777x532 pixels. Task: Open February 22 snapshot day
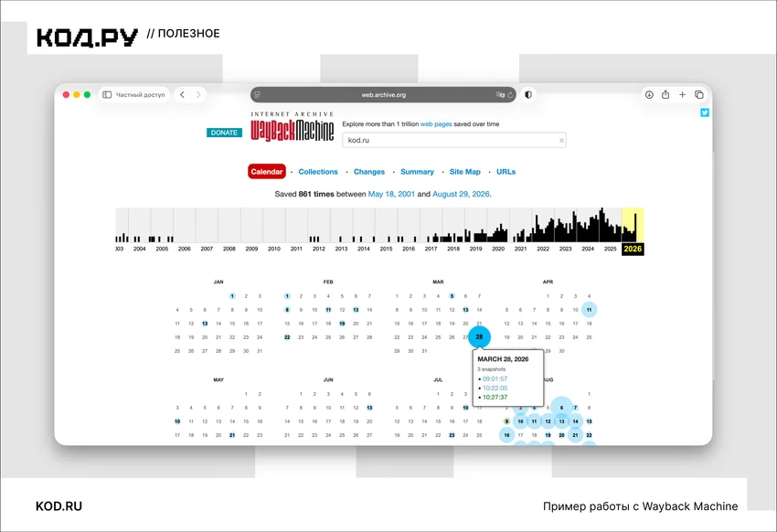coord(287,337)
